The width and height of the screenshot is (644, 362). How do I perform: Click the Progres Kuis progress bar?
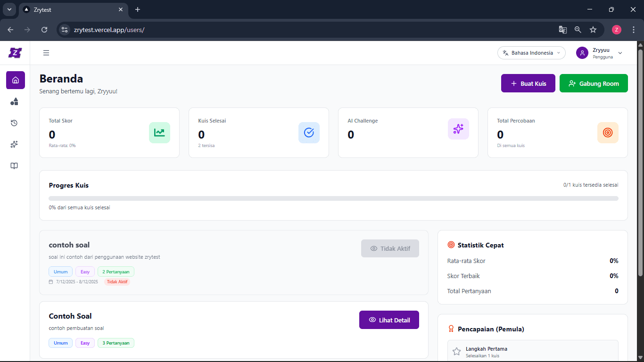333,198
